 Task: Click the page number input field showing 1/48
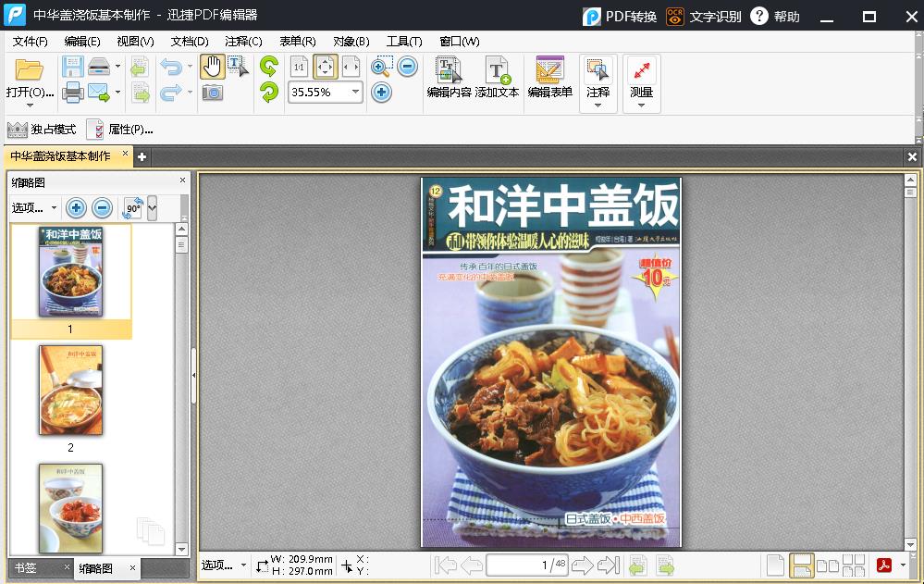point(526,565)
